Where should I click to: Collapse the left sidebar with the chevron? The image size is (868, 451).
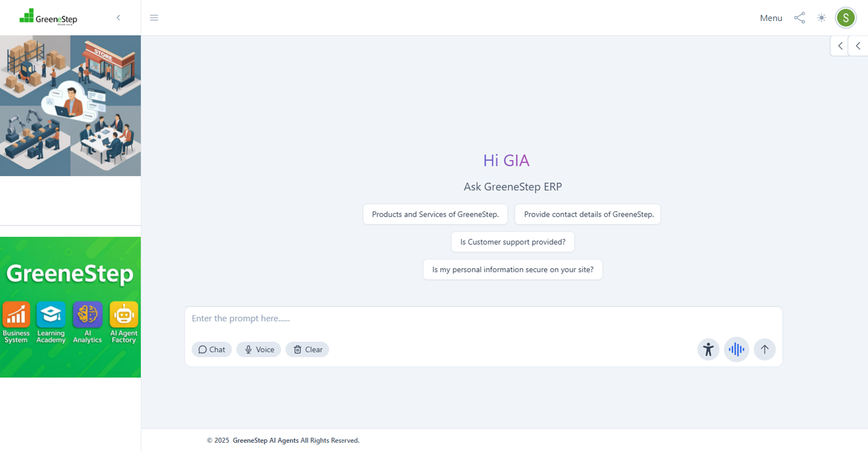tap(118, 18)
